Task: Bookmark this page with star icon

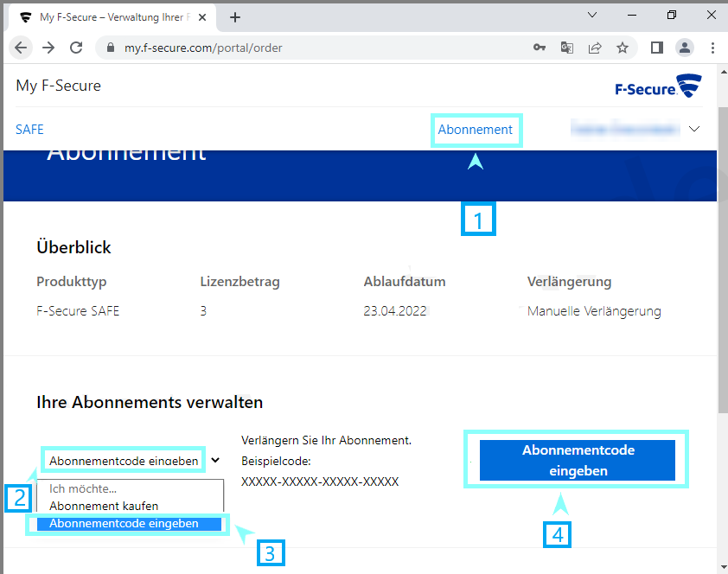Action: coord(623,48)
